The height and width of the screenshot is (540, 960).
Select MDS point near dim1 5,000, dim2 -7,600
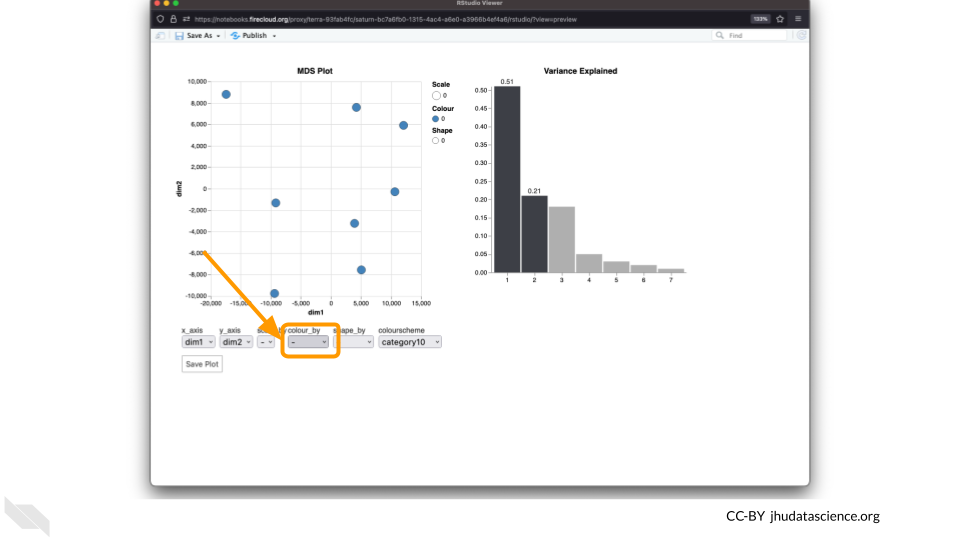click(x=361, y=270)
